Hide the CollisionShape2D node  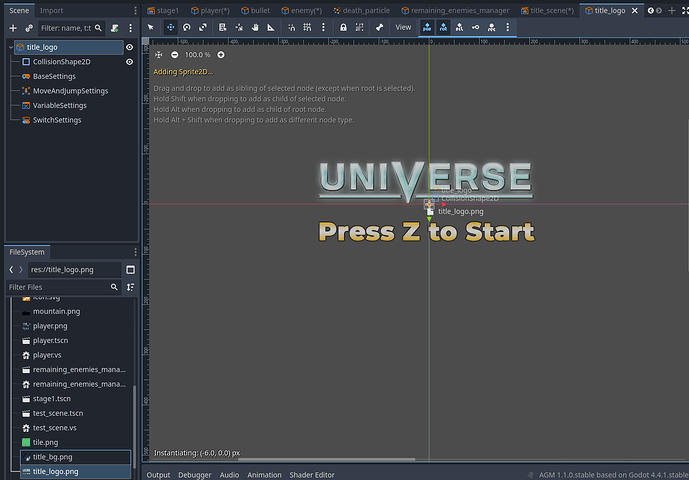click(130, 62)
